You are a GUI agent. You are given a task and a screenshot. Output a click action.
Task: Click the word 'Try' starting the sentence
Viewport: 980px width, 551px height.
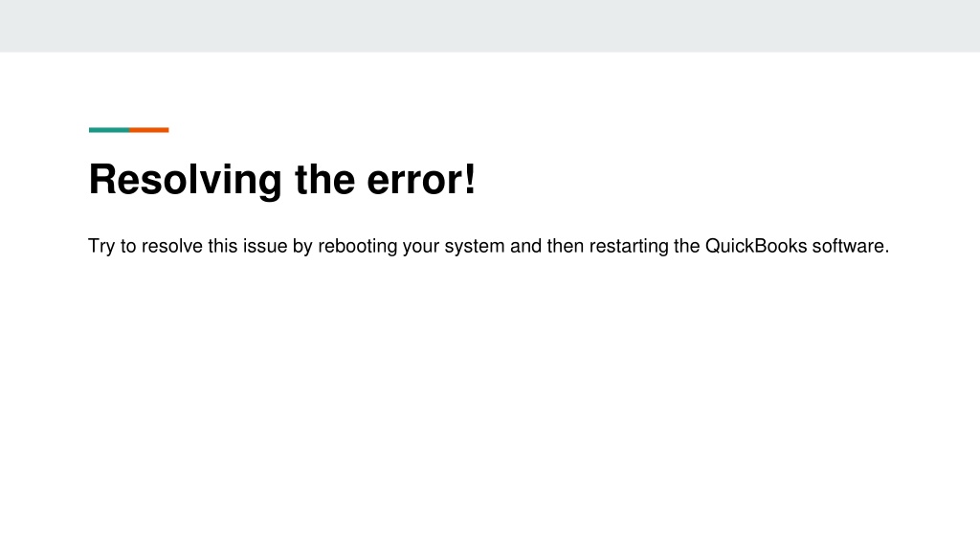[101, 247]
